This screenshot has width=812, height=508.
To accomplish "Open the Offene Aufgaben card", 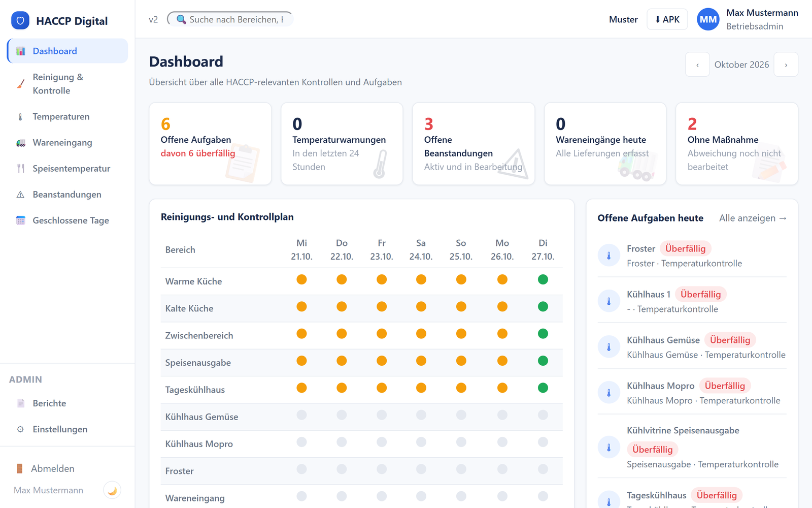I will coord(210,144).
